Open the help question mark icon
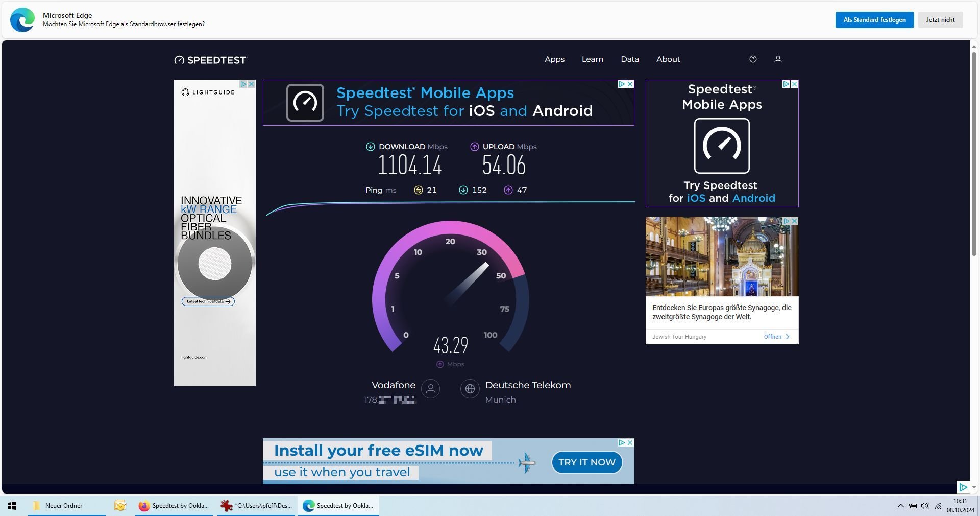The height and width of the screenshot is (516, 980). click(x=753, y=59)
